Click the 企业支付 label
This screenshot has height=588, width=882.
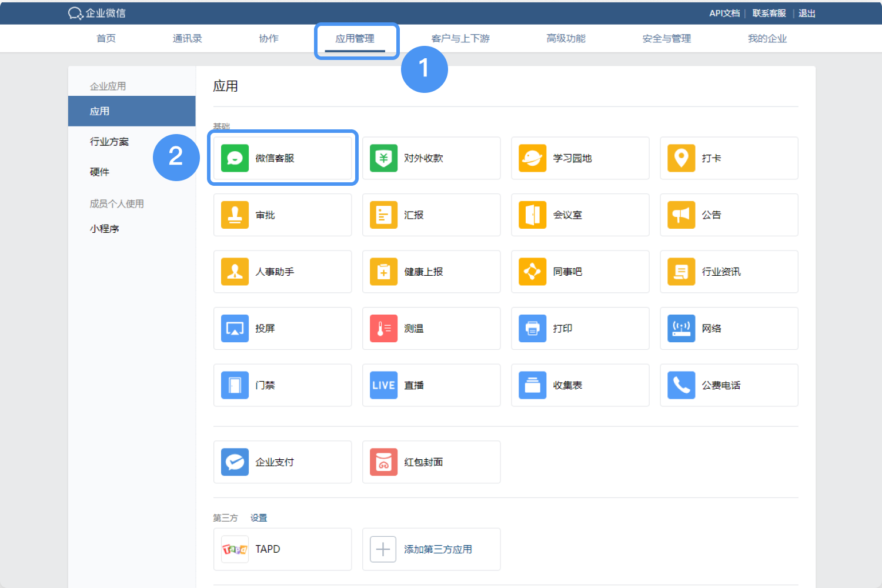click(x=275, y=462)
